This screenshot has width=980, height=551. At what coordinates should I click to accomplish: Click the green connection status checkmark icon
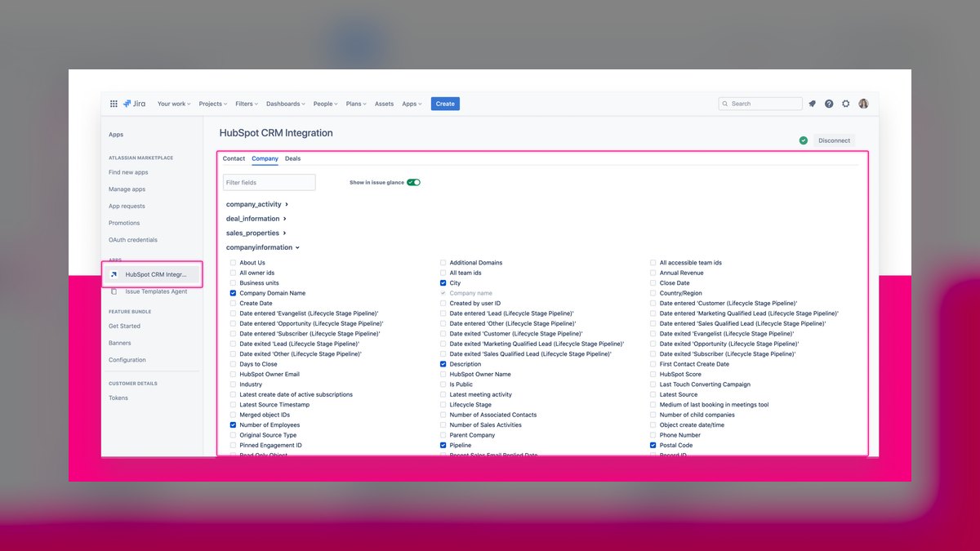point(804,140)
